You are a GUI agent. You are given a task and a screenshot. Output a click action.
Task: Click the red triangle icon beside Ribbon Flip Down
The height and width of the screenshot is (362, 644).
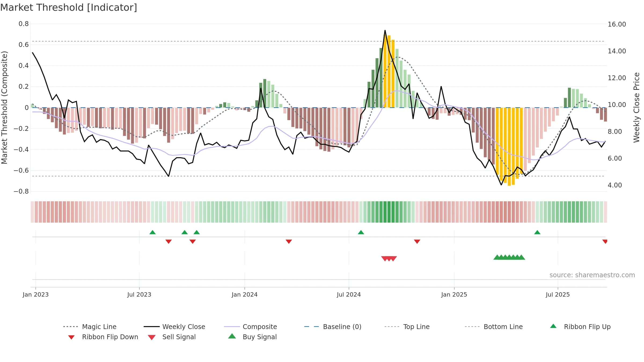[x=71, y=337]
